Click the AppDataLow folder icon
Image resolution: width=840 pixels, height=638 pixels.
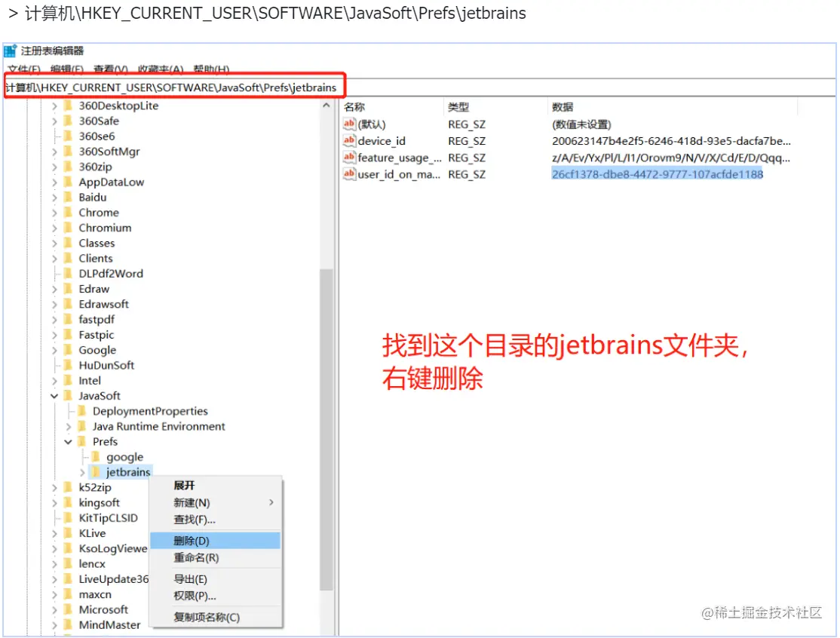[x=68, y=183]
